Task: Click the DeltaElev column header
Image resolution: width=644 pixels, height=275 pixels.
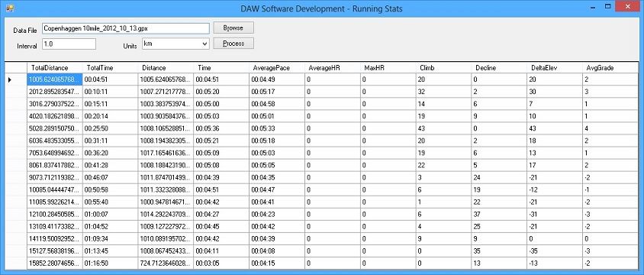Action: (x=554, y=68)
